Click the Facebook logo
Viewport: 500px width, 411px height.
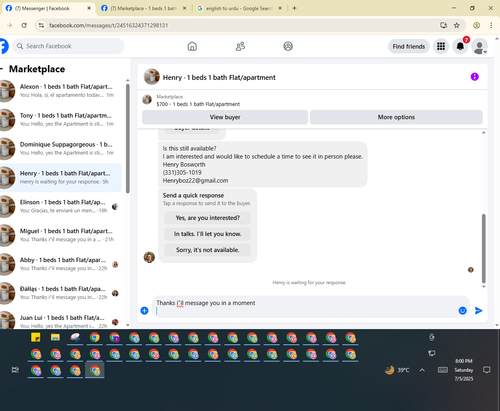coord(3,46)
